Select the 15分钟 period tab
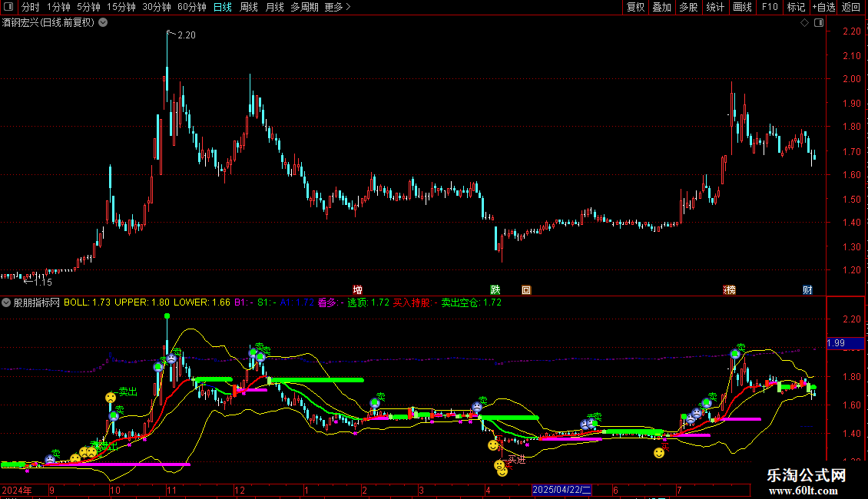The width and height of the screenshot is (868, 499). 121,7
